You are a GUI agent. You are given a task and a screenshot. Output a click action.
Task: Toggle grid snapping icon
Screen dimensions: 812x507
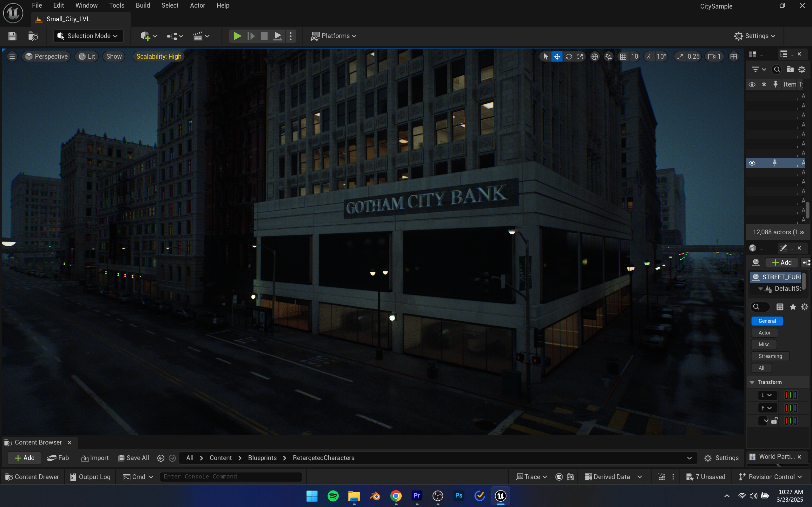[623, 56]
